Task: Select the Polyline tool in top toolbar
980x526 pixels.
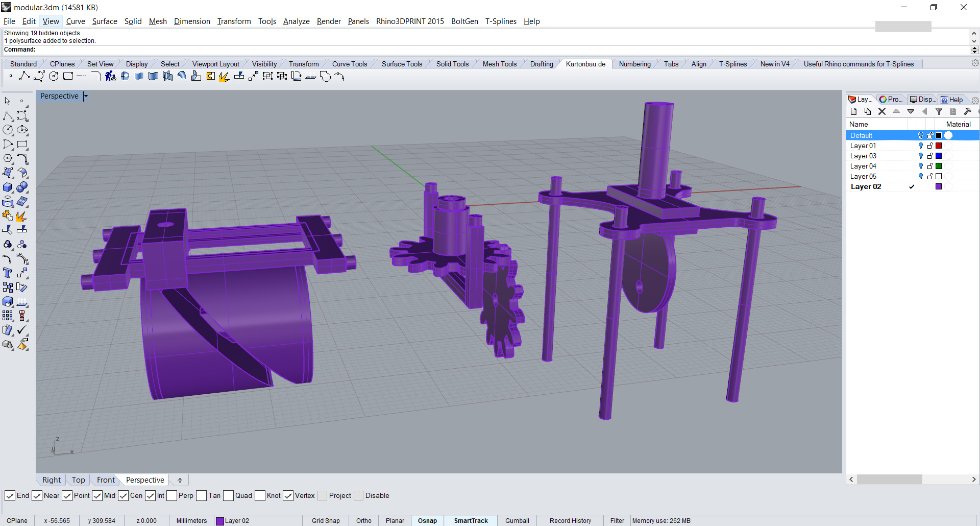Action: (x=24, y=77)
